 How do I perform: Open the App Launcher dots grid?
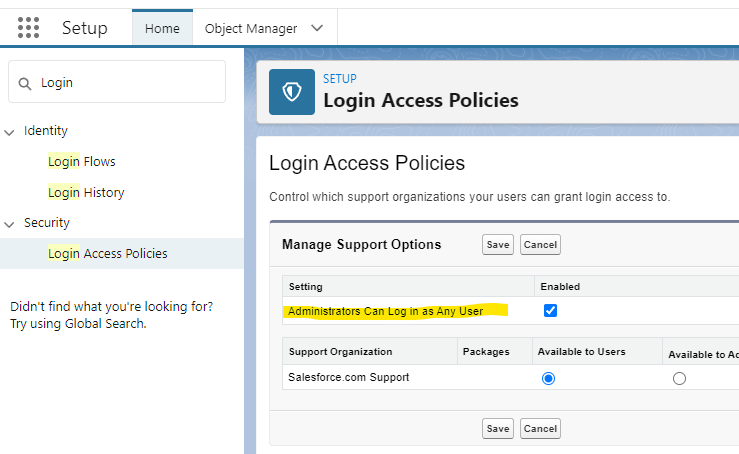pyautogui.click(x=29, y=28)
